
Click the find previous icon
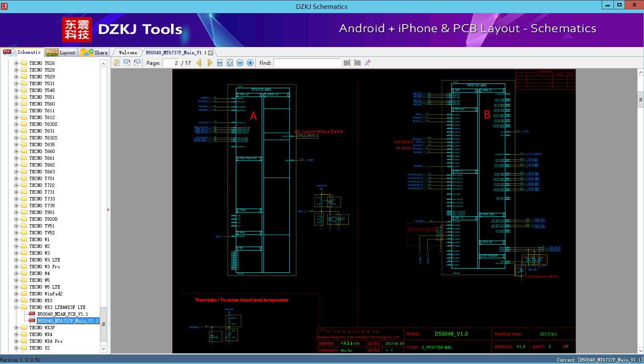(347, 63)
